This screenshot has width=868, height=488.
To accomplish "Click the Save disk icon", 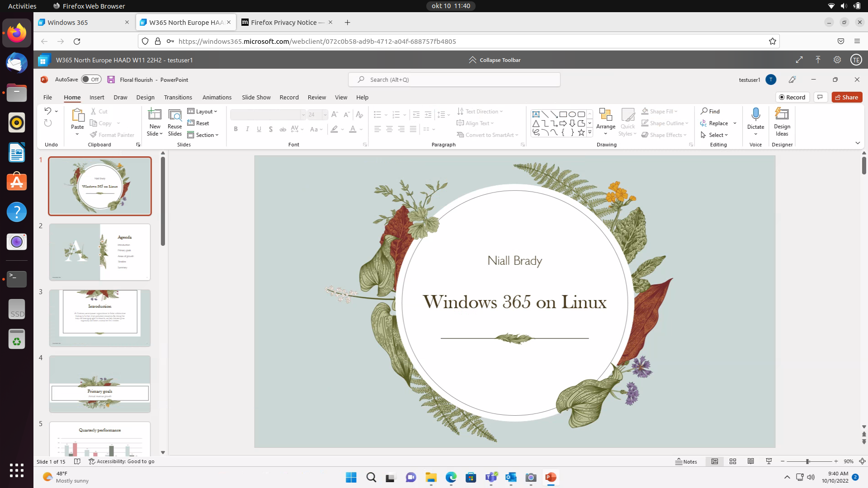I will pyautogui.click(x=111, y=80).
